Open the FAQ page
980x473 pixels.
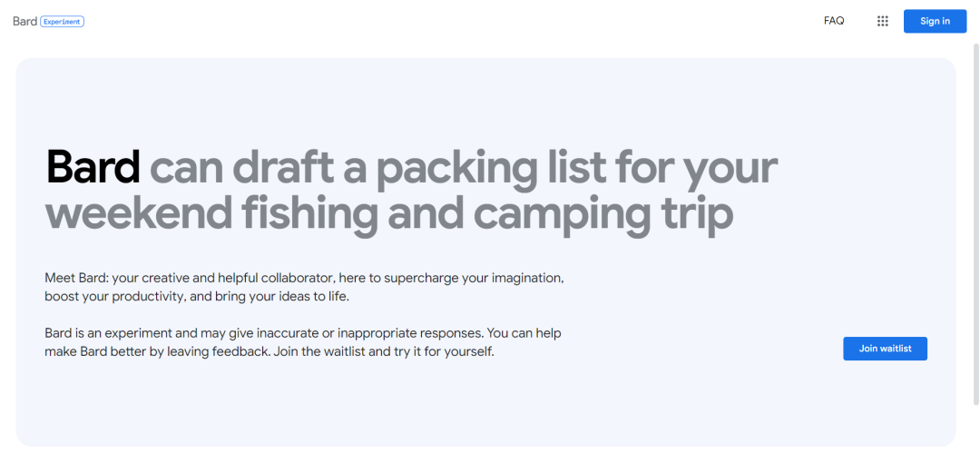click(834, 21)
